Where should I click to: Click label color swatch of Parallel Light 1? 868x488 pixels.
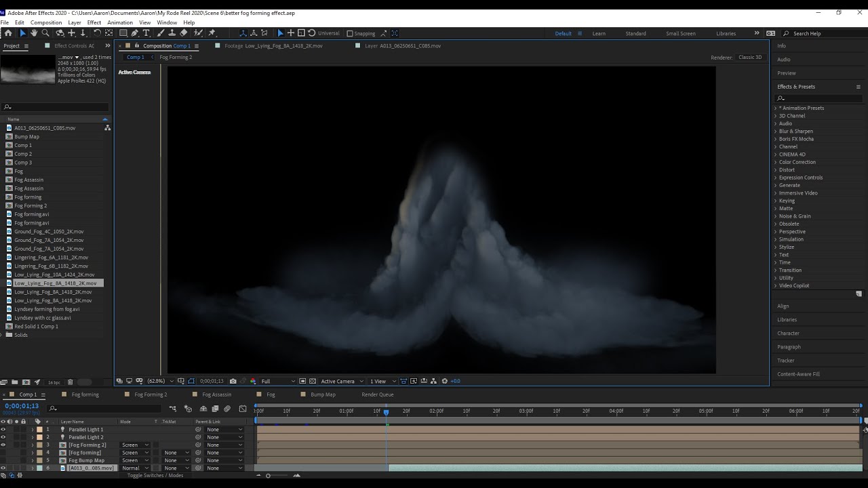click(39, 430)
